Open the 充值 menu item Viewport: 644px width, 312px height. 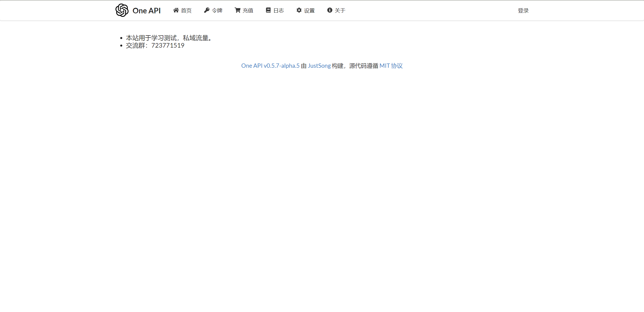pyautogui.click(x=248, y=10)
